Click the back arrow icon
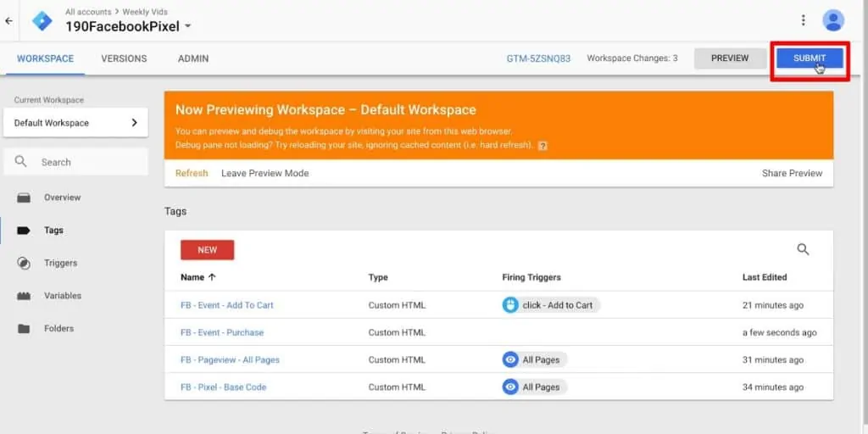The width and height of the screenshot is (868, 434). pos(8,21)
